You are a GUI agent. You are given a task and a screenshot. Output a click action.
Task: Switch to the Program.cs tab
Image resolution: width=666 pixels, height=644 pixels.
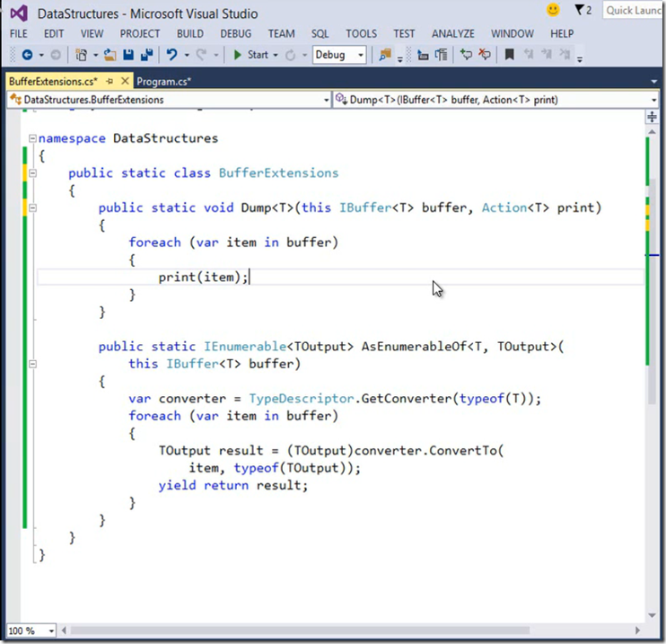(x=164, y=81)
